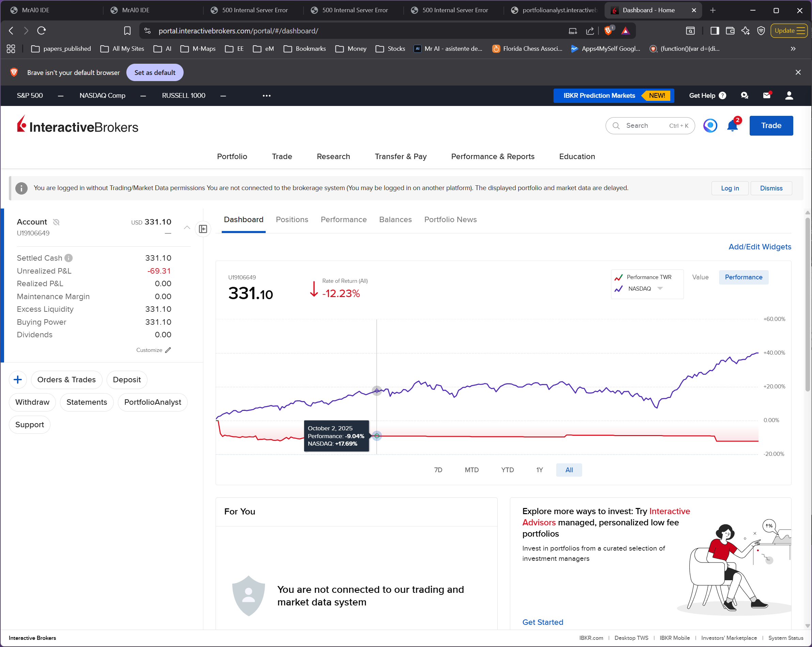Open the Performance dashboard tab
This screenshot has height=647, width=812.
(343, 219)
